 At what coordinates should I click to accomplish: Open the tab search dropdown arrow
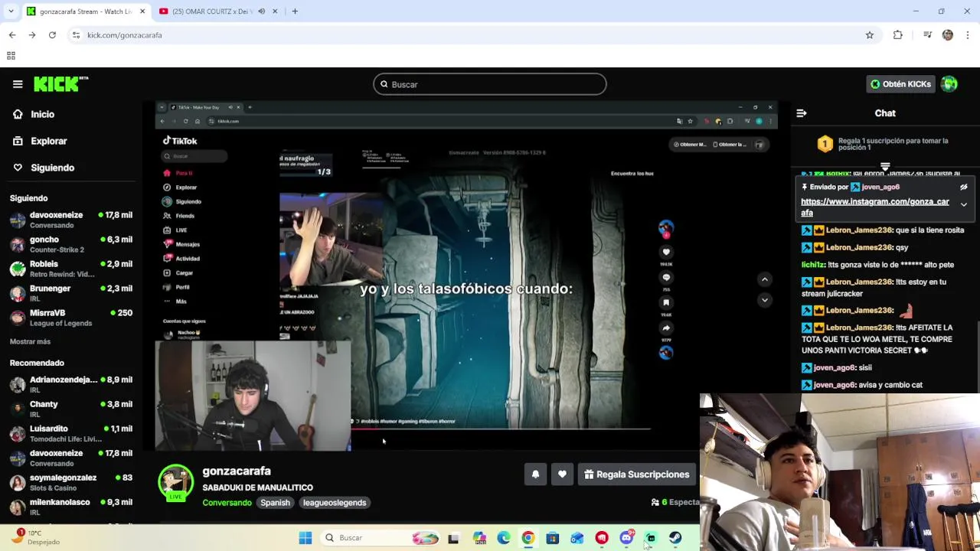click(x=12, y=11)
